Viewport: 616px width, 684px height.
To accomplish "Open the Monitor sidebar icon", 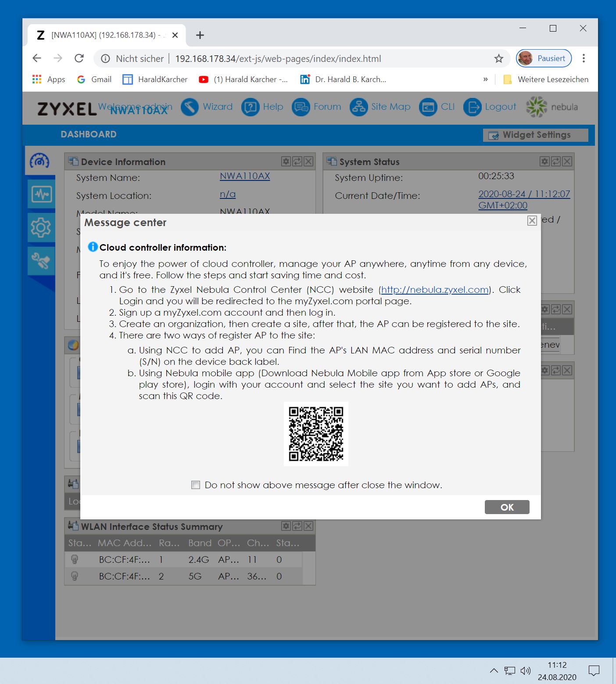I will coord(41,194).
